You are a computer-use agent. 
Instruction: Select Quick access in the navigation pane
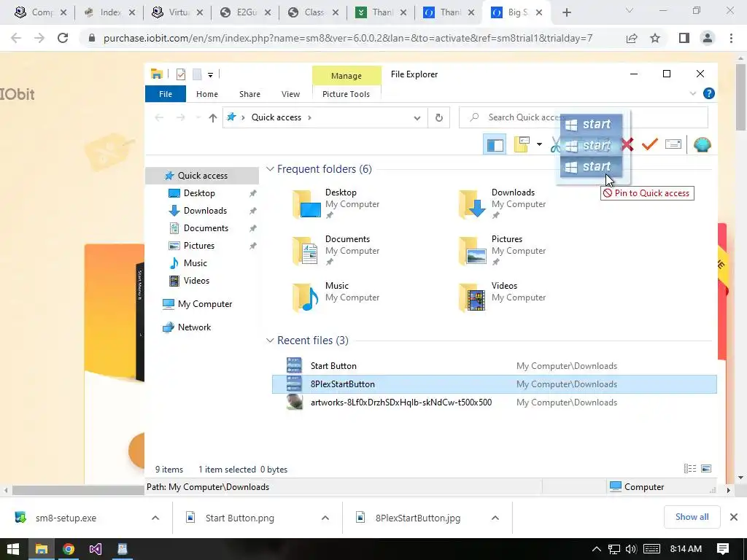(x=203, y=176)
